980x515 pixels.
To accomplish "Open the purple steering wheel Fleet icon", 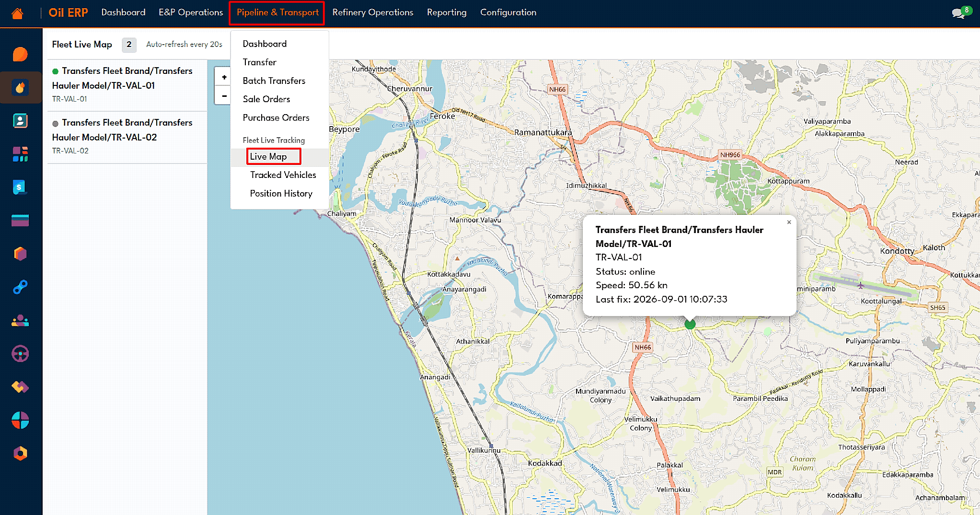I will pyautogui.click(x=20, y=353).
